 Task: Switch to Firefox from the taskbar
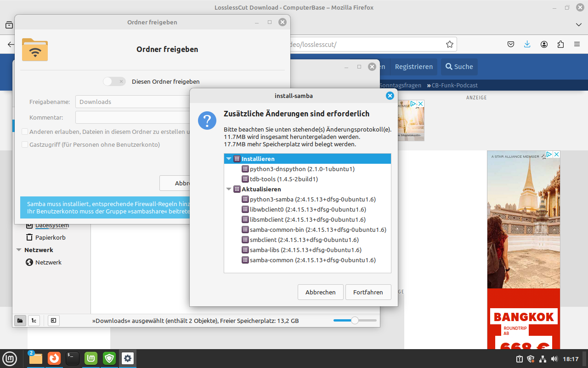click(x=54, y=358)
